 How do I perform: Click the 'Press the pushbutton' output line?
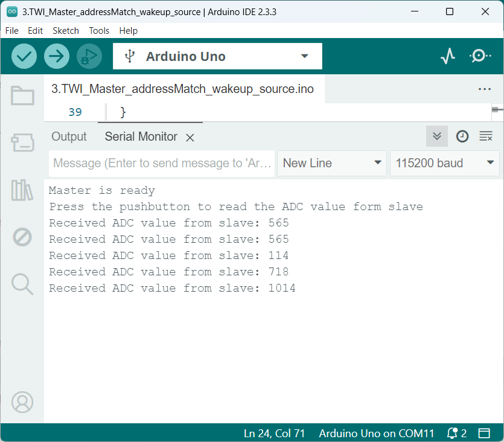235,207
